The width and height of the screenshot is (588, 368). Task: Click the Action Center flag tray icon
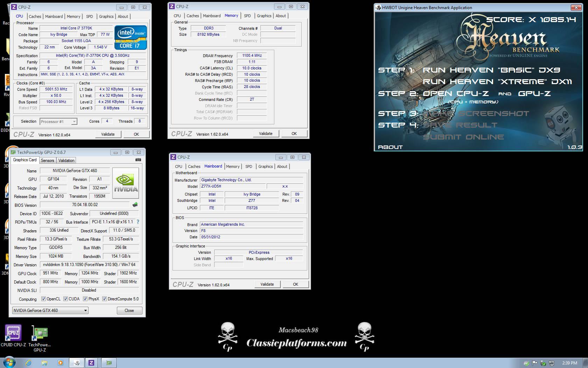pyautogui.click(x=535, y=363)
